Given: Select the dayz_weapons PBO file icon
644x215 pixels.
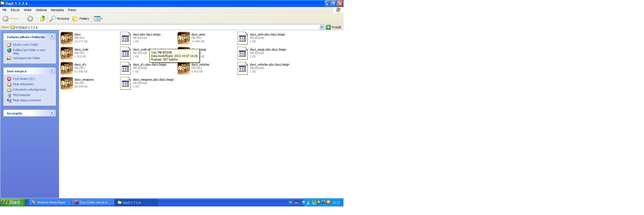Looking at the screenshot, I should tap(67, 83).
